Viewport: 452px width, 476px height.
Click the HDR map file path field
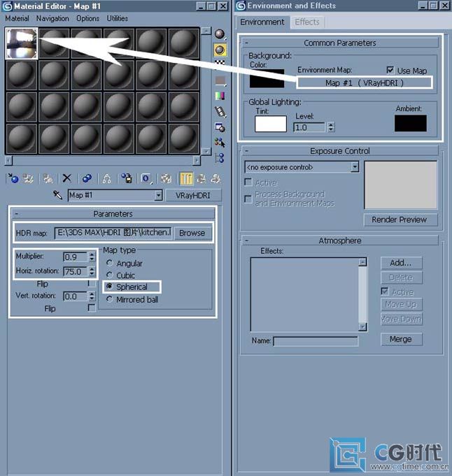[113, 233]
